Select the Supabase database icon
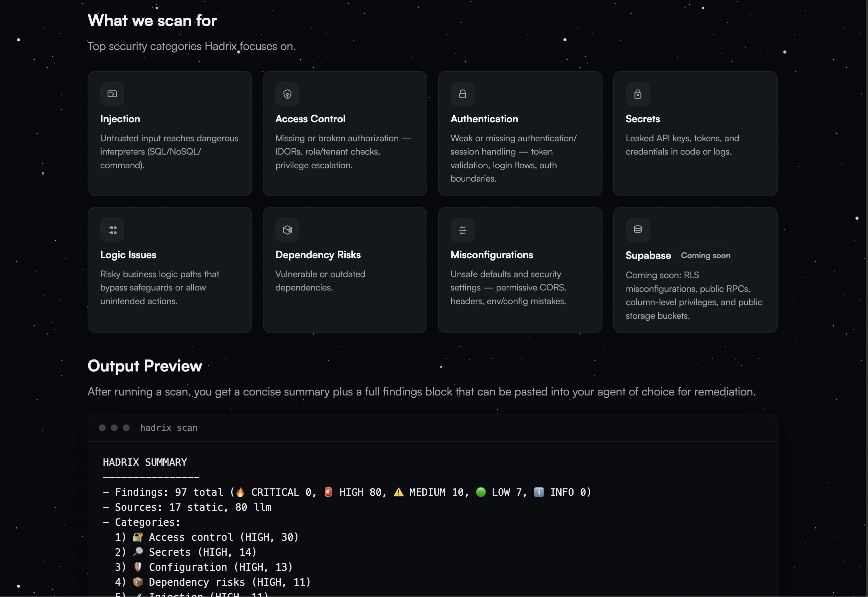The image size is (868, 597). click(x=637, y=230)
